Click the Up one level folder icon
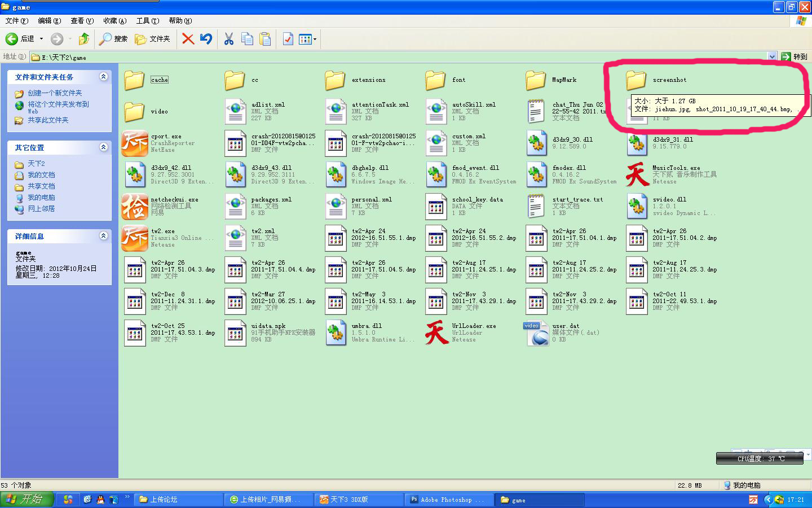The width and height of the screenshot is (812, 508). (x=84, y=39)
